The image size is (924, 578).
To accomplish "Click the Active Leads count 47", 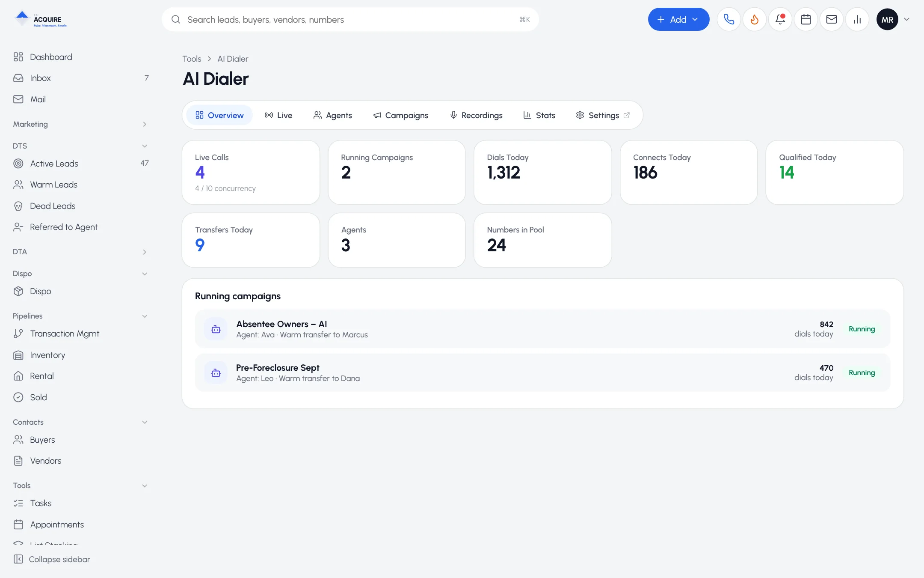I will point(145,163).
